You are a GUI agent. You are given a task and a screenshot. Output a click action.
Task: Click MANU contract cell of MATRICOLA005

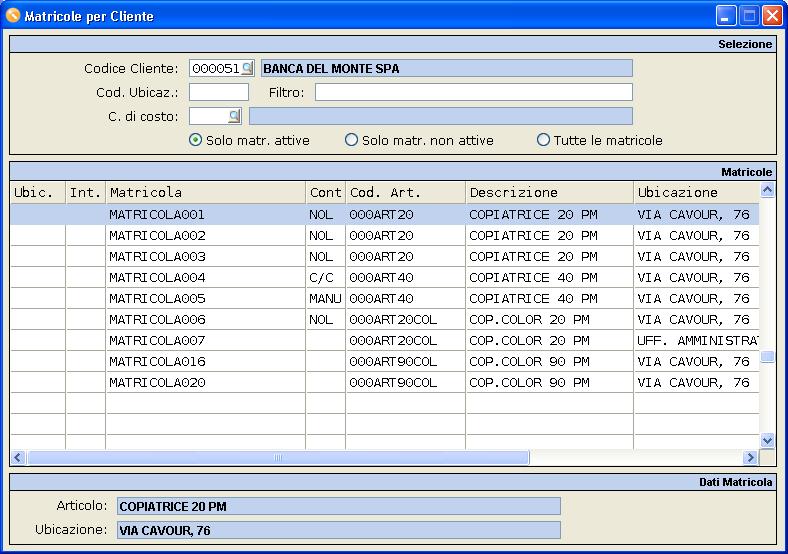tap(326, 299)
